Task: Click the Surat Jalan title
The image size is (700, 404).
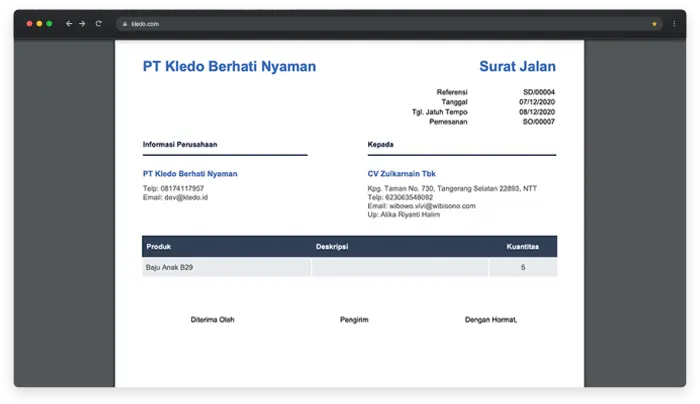Action: coord(517,67)
